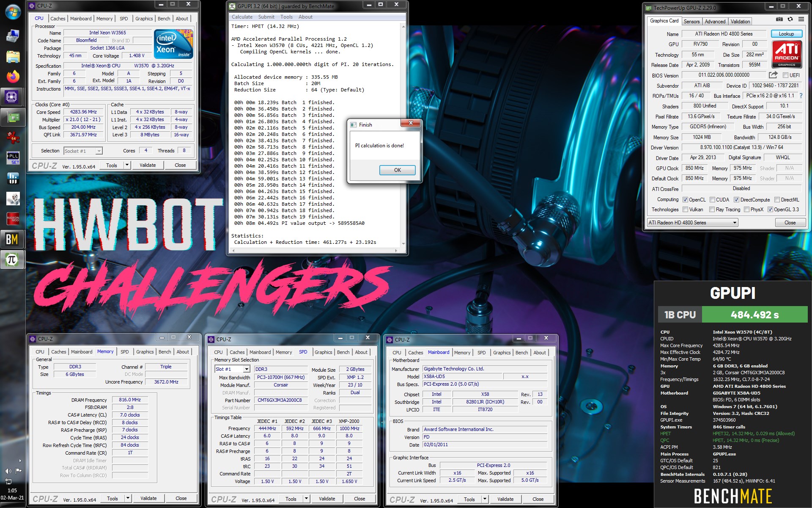Screen dimensions: 812x508
Task: Click the green 484.492 s result banner
Action: (754, 315)
